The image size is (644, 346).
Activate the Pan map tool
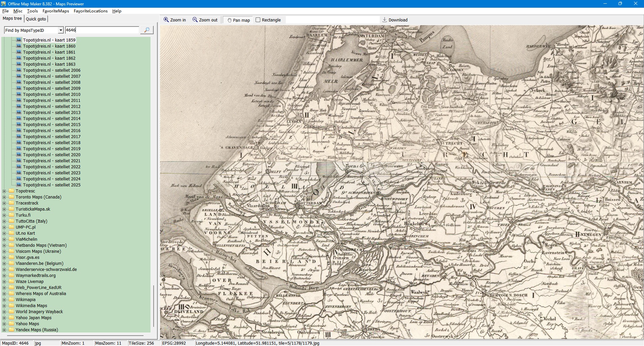pos(238,20)
